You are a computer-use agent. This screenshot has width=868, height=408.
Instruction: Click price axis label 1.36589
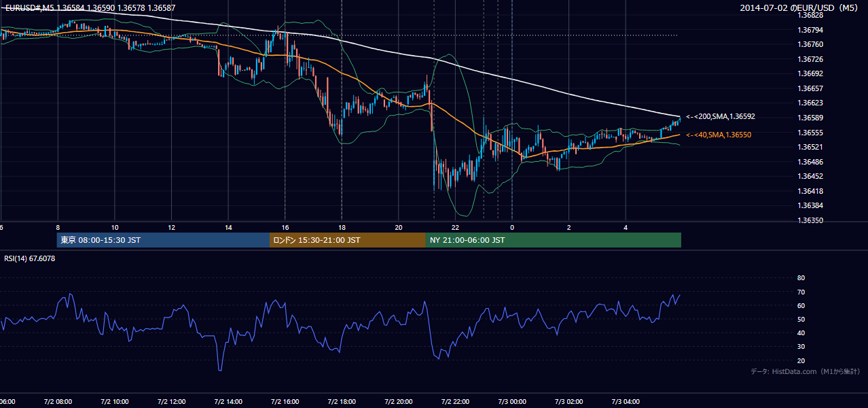[x=811, y=118]
